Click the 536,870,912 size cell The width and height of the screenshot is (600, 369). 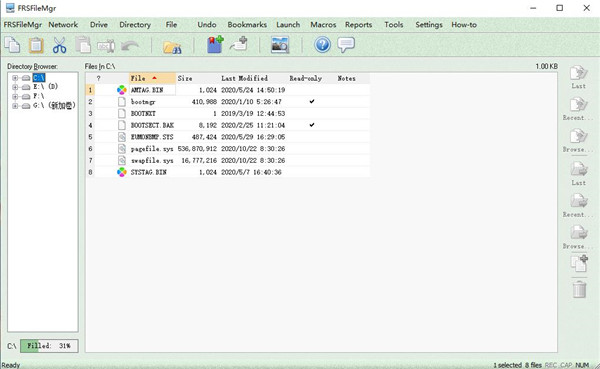pos(197,149)
